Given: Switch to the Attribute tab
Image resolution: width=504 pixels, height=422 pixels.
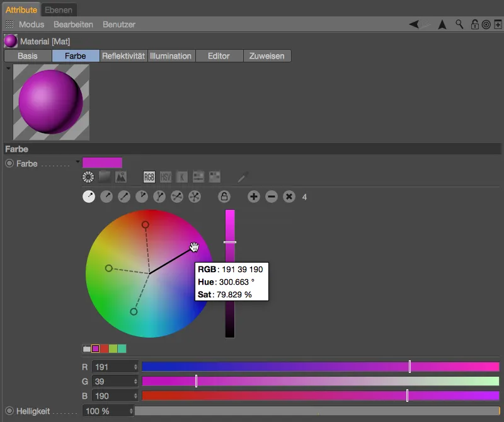Looking at the screenshot, I should coord(21,9).
